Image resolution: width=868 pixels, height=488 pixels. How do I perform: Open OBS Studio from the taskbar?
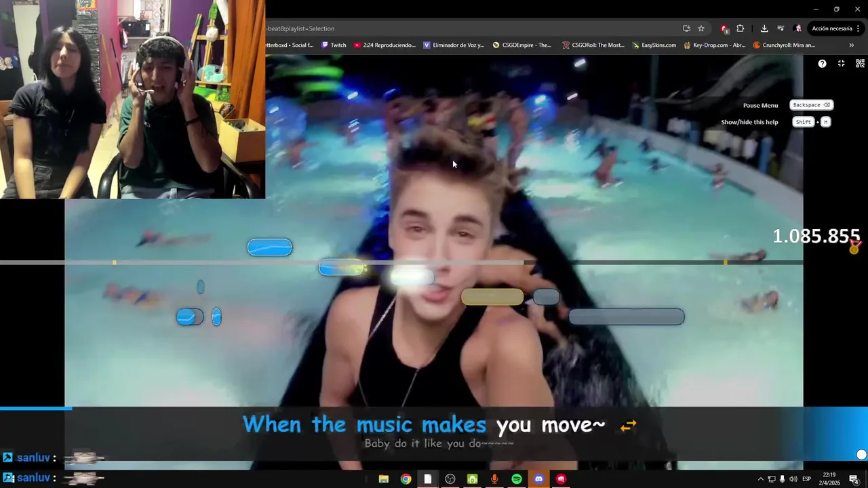[x=450, y=479]
